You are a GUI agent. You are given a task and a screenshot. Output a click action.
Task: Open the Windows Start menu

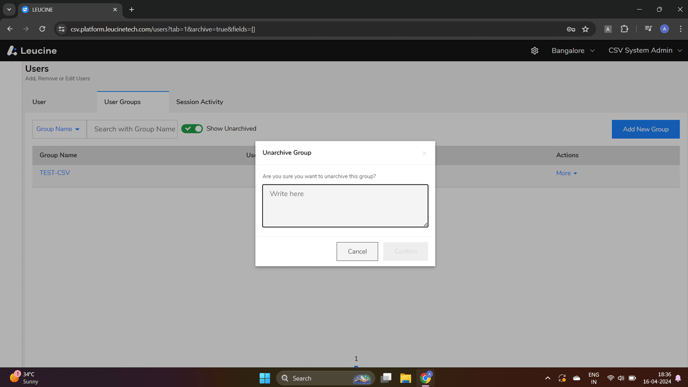(x=265, y=378)
